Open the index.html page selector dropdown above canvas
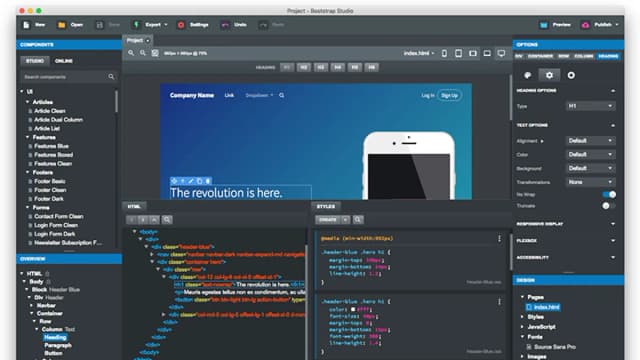The image size is (640, 360). (x=419, y=53)
